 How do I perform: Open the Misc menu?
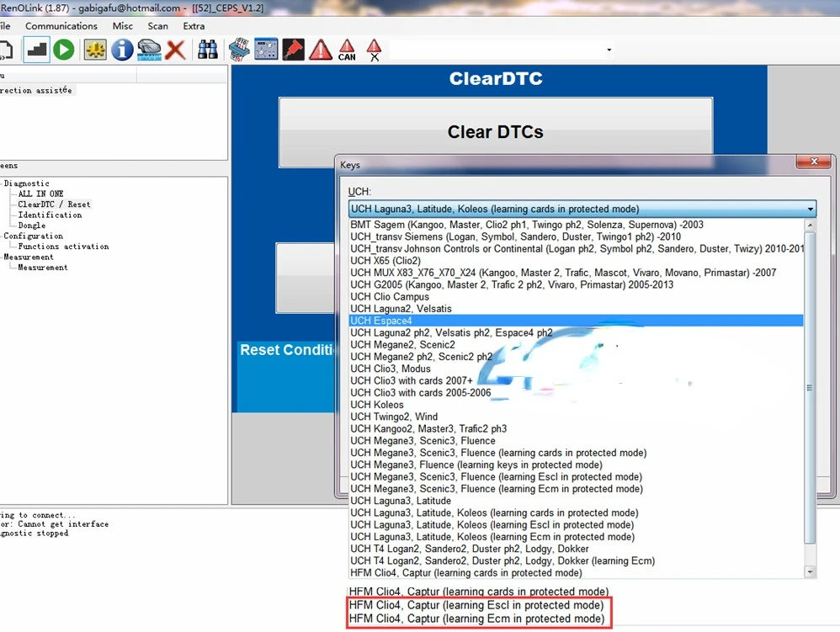tap(123, 26)
